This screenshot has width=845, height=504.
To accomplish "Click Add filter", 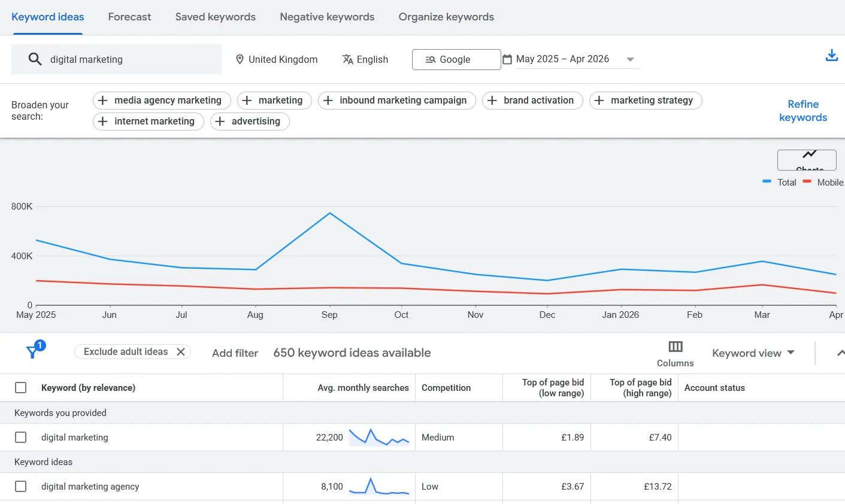I will coord(235,353).
